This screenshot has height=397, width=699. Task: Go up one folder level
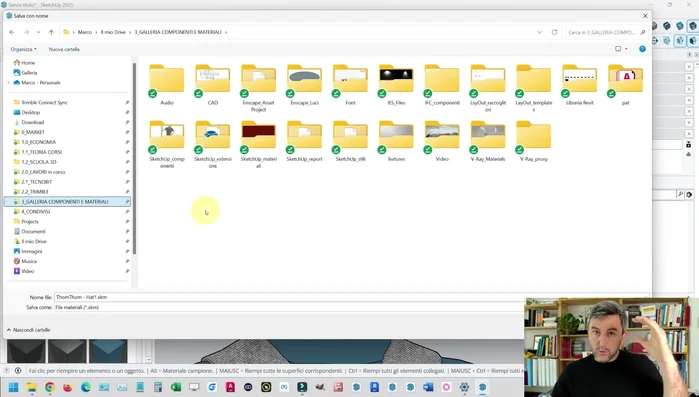coord(51,32)
